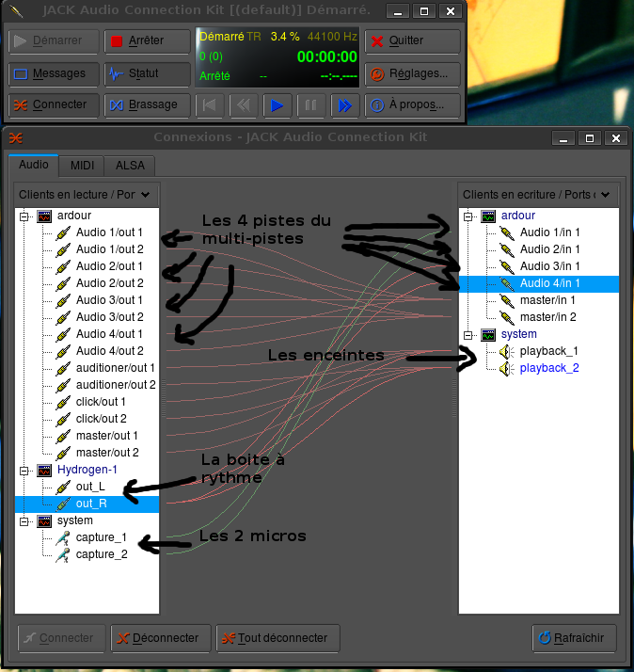
Task: Switch to the MIDI tab
Action: pos(82,166)
